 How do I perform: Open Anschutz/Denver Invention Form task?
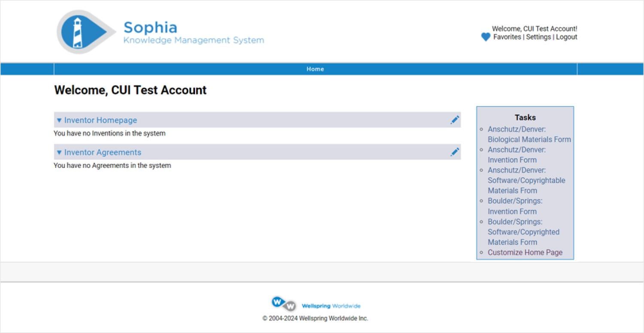517,155
